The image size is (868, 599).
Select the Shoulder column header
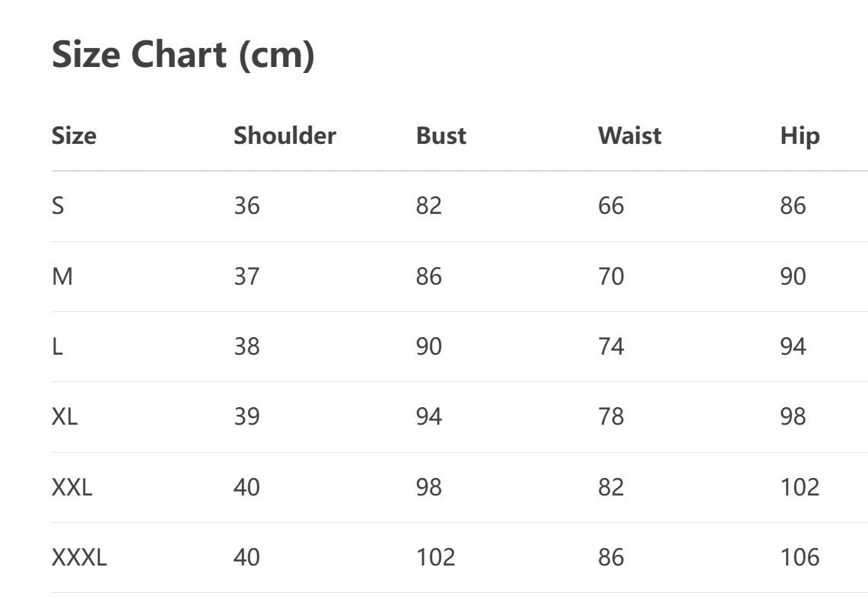[x=285, y=135]
